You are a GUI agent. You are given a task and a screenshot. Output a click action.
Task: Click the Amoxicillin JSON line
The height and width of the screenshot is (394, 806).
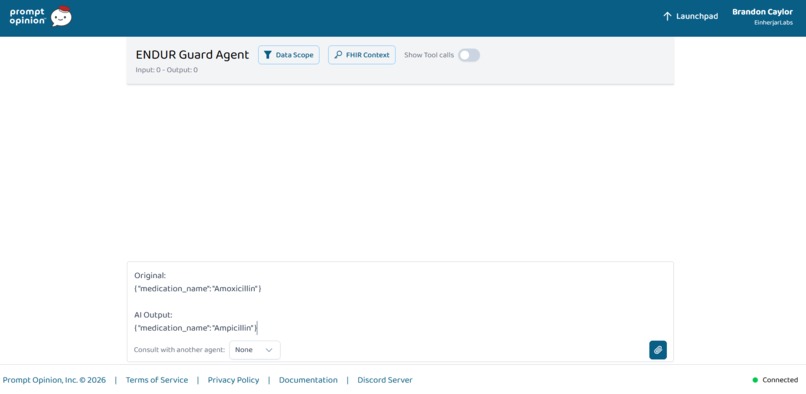click(x=198, y=289)
